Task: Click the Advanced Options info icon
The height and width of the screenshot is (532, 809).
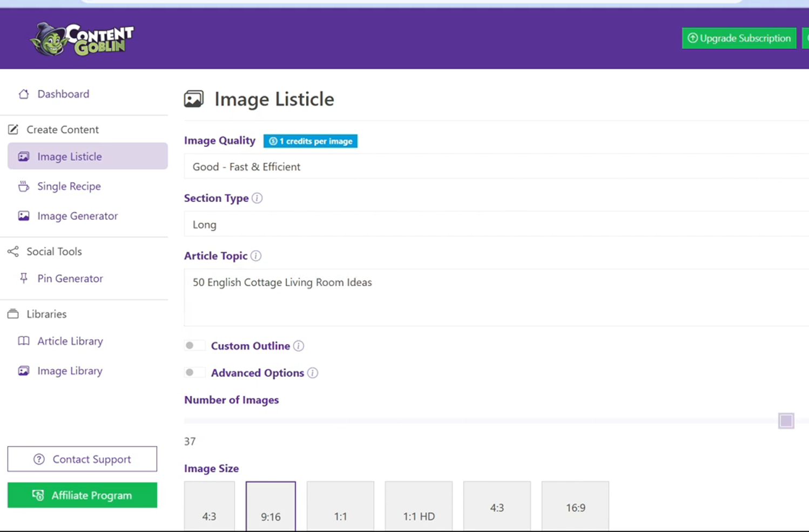Action: [x=313, y=373]
